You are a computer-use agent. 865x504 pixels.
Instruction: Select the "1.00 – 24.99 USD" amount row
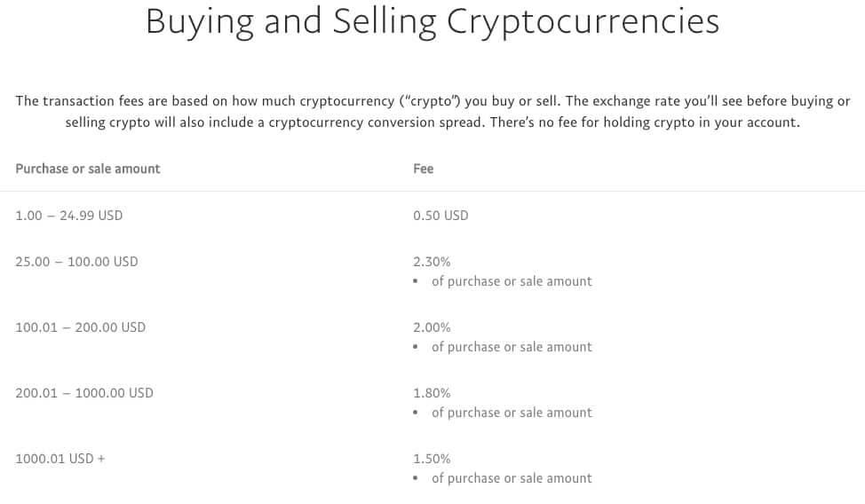coord(69,216)
